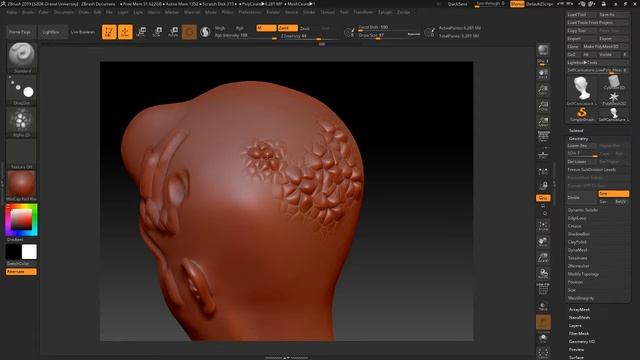Expand the Dynamic Subdiv section
The image size is (640, 360).
[x=583, y=210]
